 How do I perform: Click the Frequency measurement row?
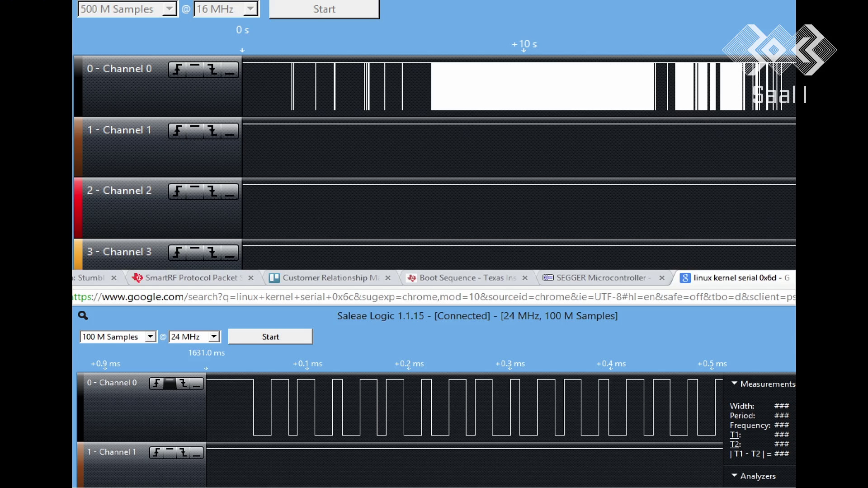point(759,425)
